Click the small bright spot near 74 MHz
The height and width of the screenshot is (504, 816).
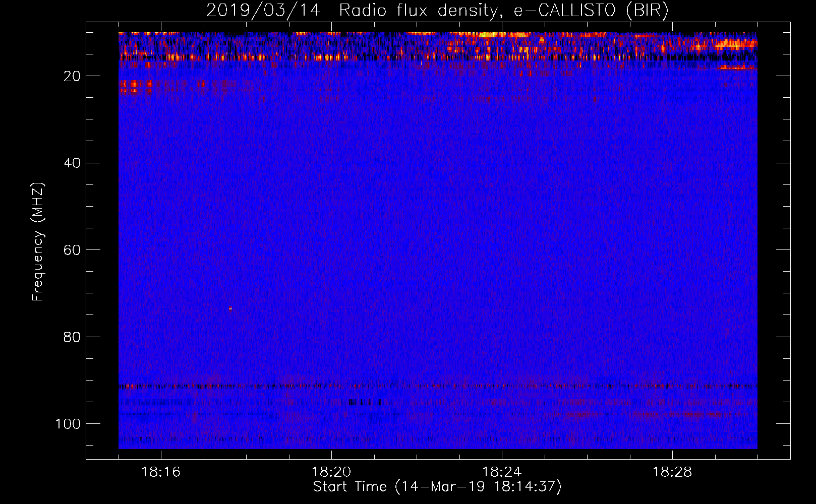(230, 308)
